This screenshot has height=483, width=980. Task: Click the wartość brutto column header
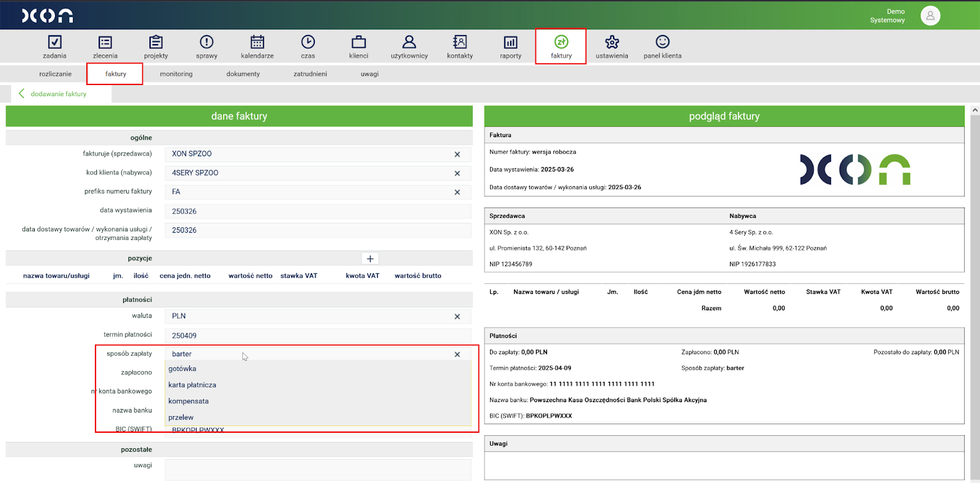[418, 276]
